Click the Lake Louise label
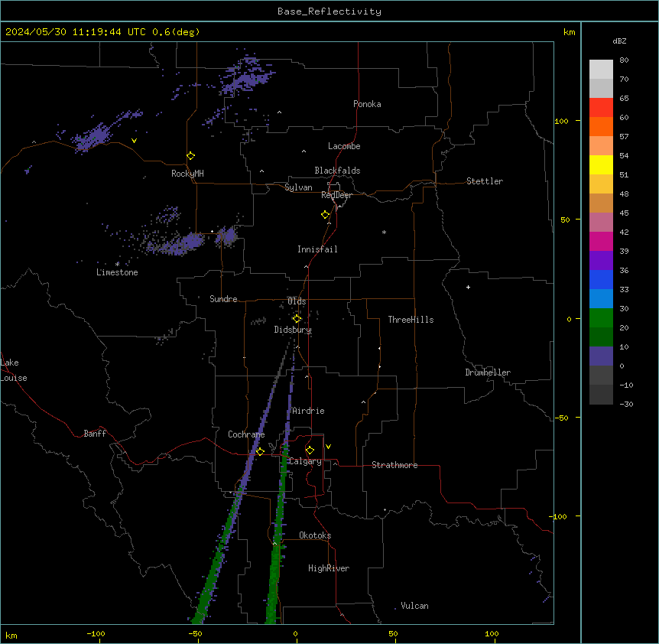 (14, 370)
